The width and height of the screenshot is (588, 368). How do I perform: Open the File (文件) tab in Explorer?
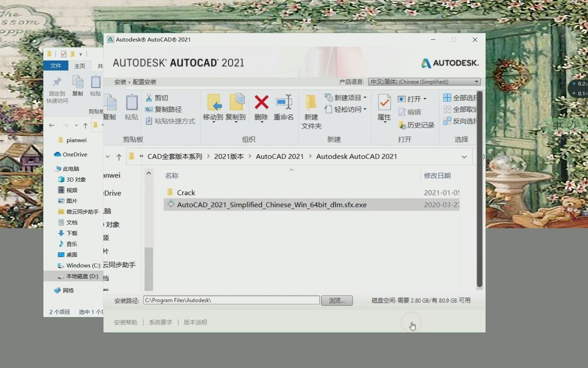(56, 66)
